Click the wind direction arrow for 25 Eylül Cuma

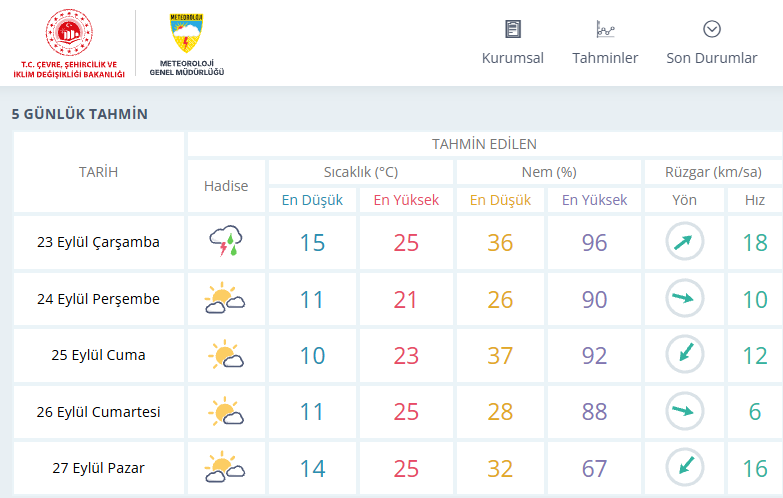tap(685, 354)
